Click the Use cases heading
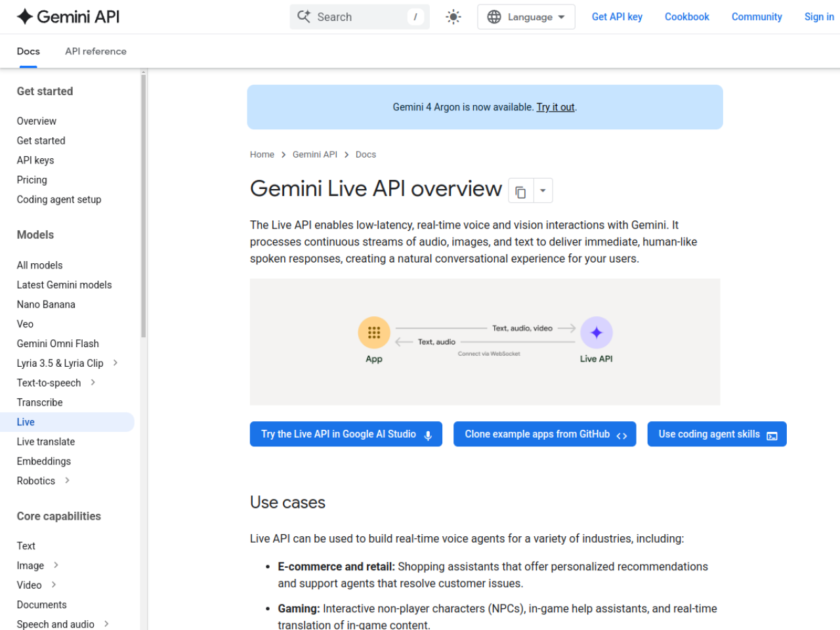840x630 pixels. [x=287, y=503]
